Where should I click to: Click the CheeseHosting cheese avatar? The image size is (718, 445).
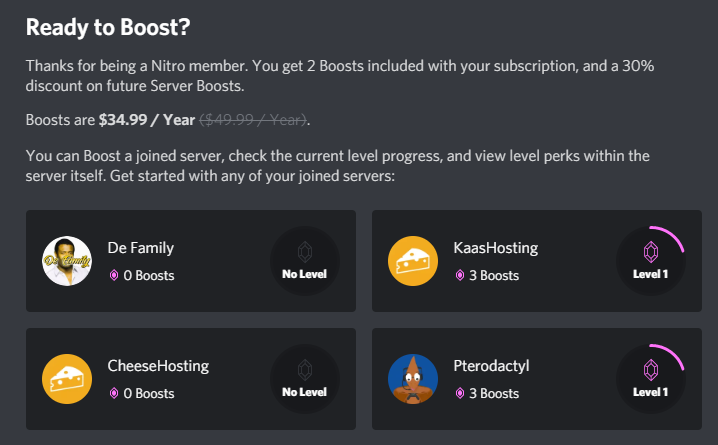[67, 380]
